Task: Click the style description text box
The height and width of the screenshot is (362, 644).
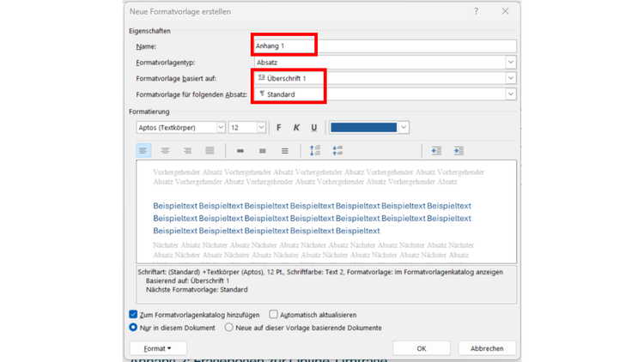Action: 326,285
